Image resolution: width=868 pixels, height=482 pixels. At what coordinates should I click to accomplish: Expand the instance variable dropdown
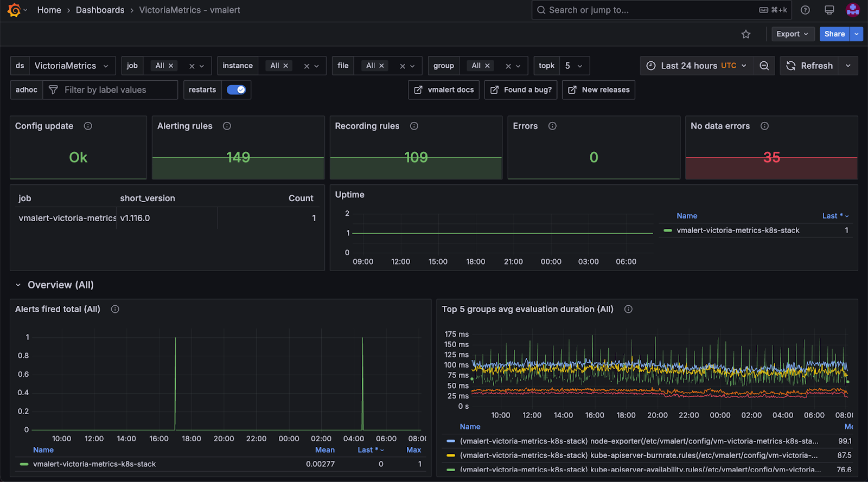[x=317, y=66]
